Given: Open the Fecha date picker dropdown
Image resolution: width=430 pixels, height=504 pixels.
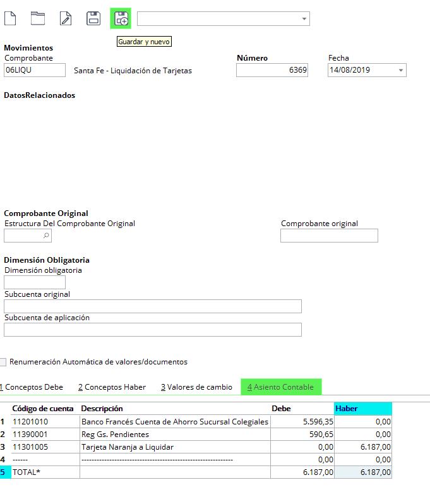Looking at the screenshot, I should (401, 71).
